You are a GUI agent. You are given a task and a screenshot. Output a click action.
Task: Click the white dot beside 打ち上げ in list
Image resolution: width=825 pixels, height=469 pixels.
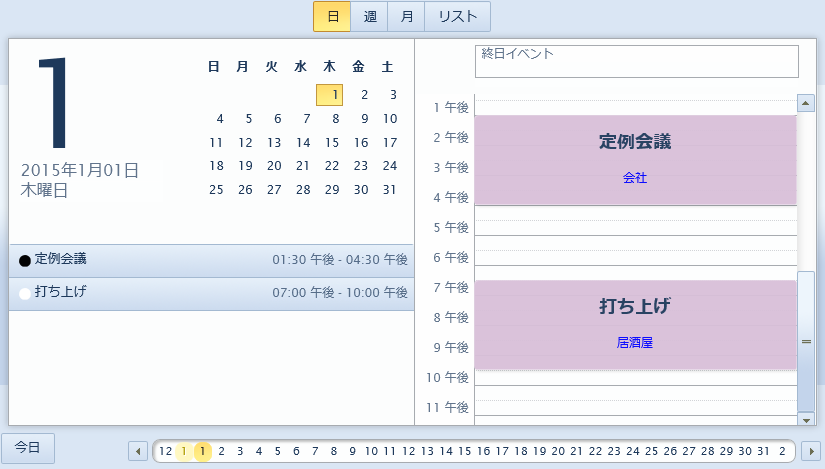25,294
